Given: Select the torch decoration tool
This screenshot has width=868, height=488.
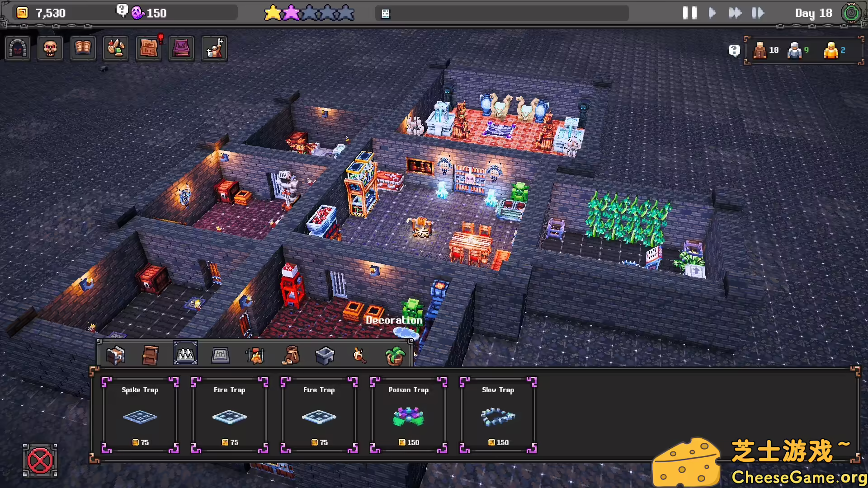Looking at the screenshot, I should (359, 355).
